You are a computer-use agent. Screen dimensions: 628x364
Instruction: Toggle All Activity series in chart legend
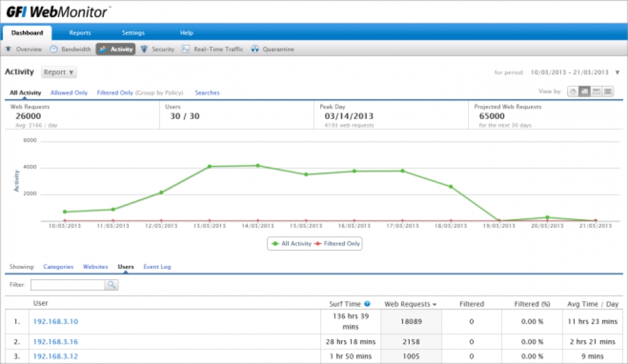(291, 244)
